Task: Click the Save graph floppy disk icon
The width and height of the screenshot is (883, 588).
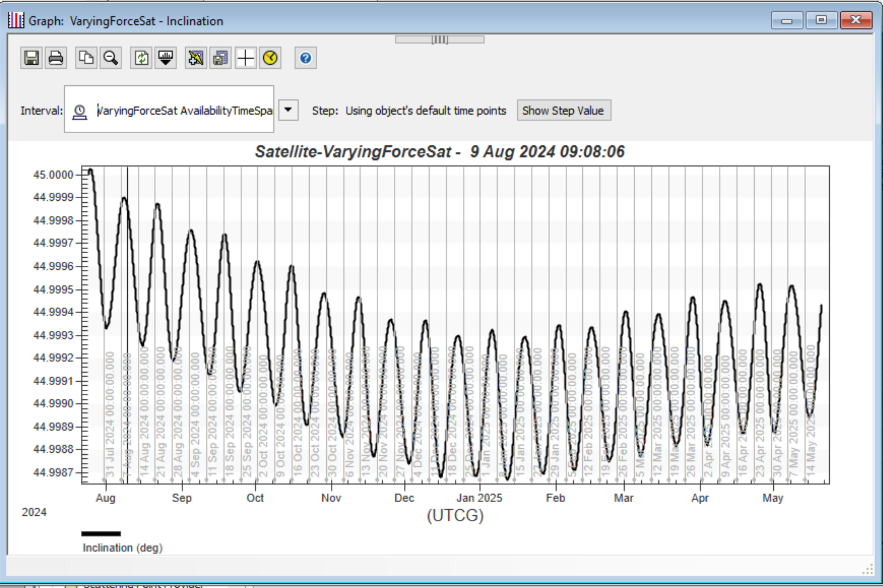Action: pyautogui.click(x=31, y=58)
